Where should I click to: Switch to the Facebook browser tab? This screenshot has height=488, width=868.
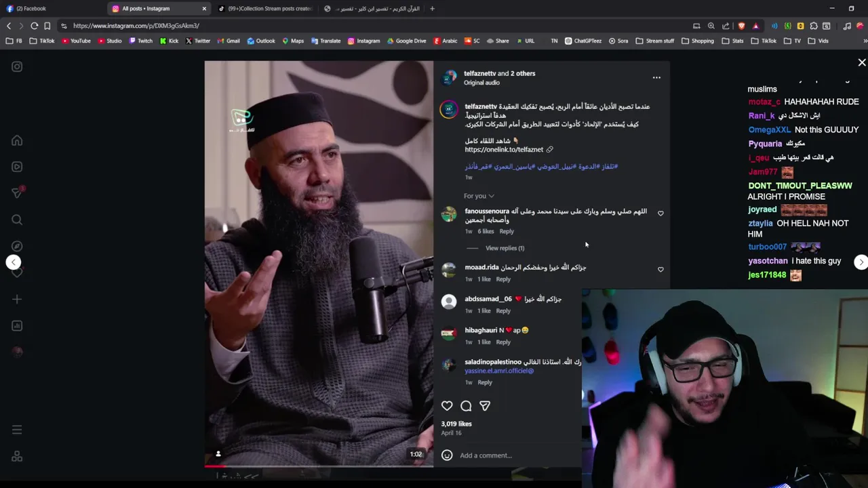pyautogui.click(x=53, y=9)
